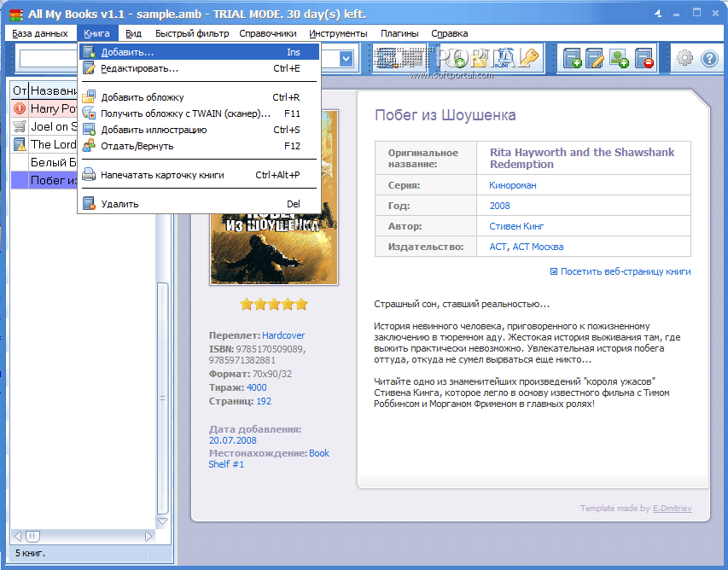Click the Delete book toolbar icon
The image size is (728, 570).
click(x=644, y=59)
